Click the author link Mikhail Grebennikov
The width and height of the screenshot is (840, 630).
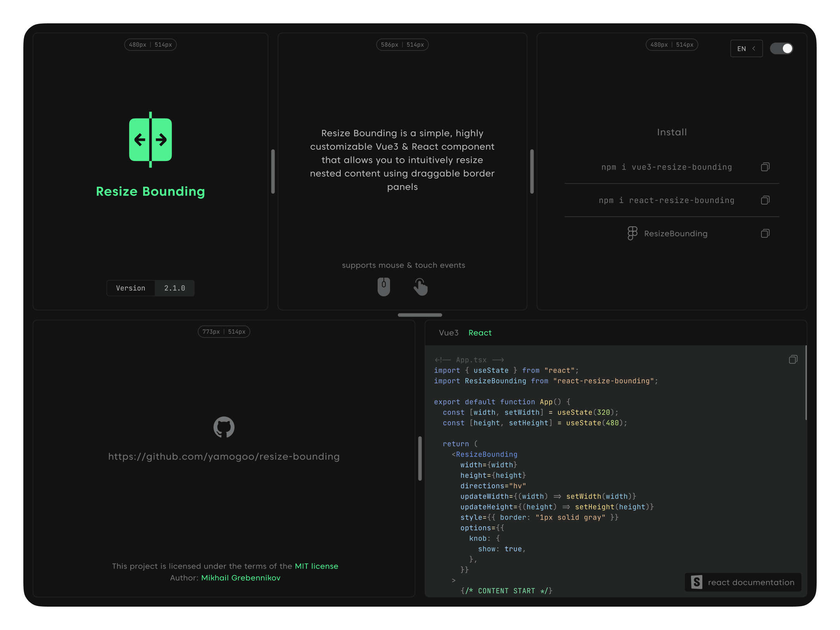pyautogui.click(x=241, y=577)
